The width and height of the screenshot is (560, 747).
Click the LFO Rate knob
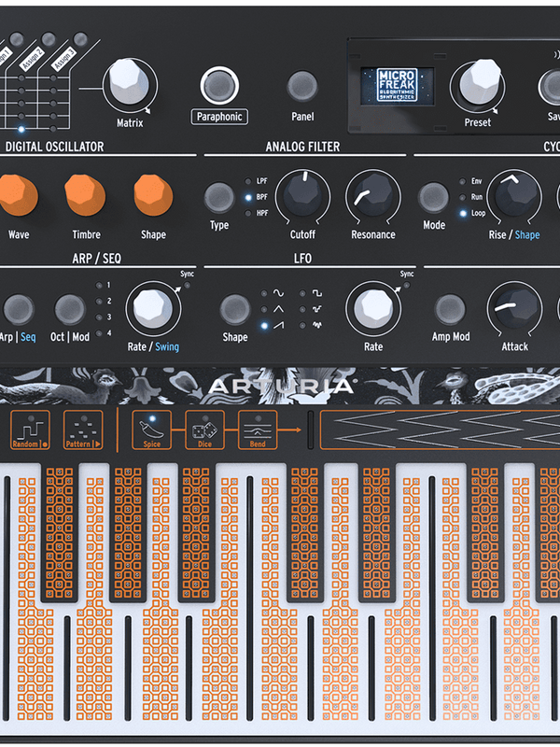pyautogui.click(x=373, y=308)
